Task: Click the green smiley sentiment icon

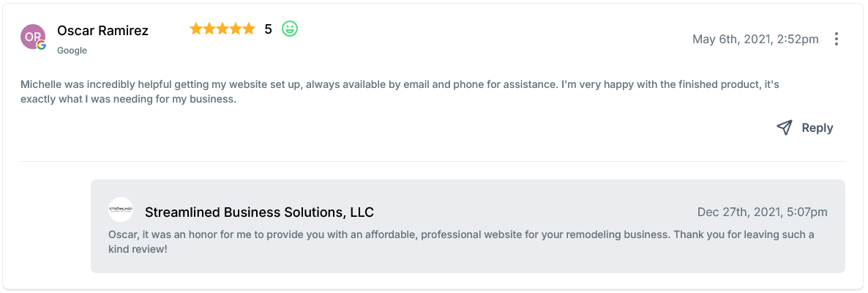Action: click(290, 29)
